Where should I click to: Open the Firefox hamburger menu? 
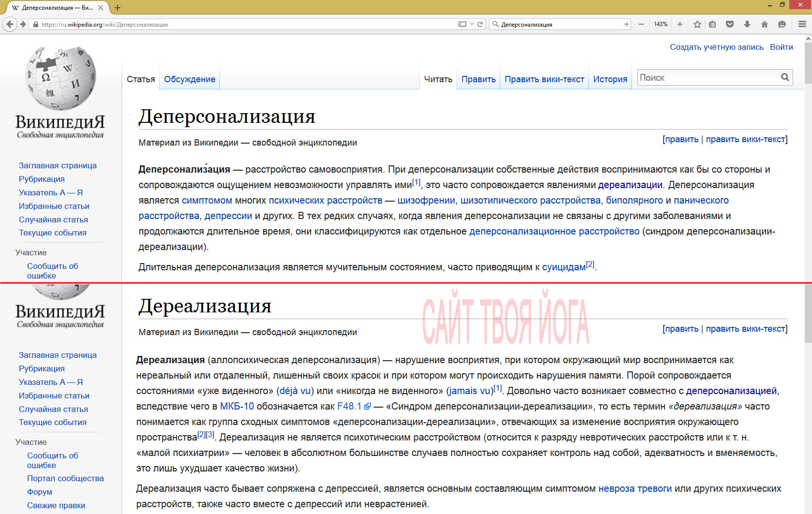[802, 24]
